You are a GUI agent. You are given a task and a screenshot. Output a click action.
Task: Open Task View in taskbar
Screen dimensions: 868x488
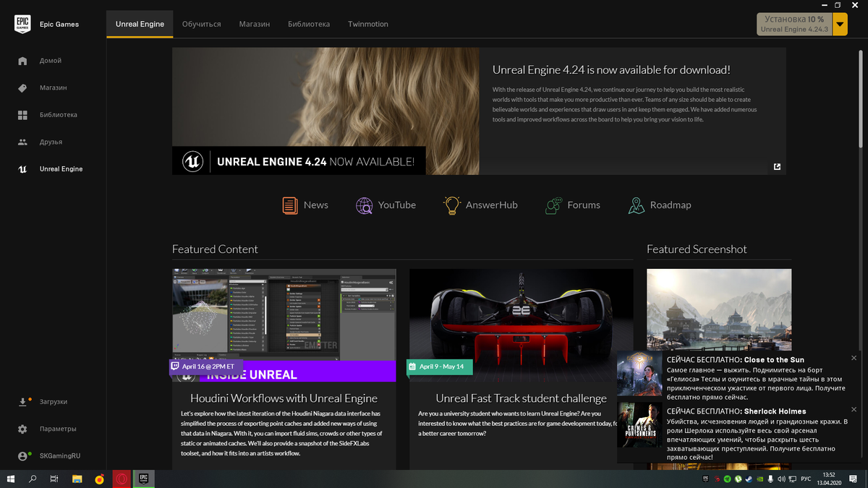[x=54, y=479]
